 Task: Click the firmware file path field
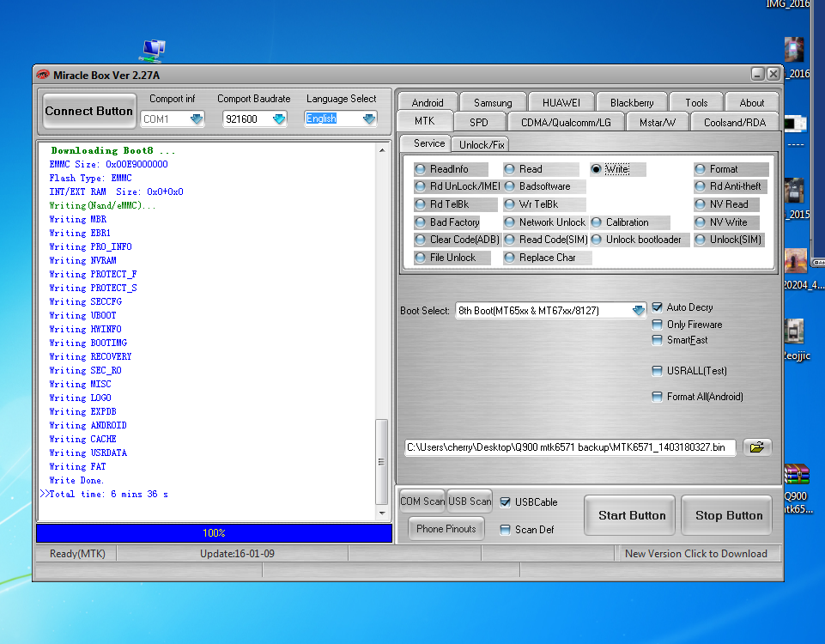point(570,447)
